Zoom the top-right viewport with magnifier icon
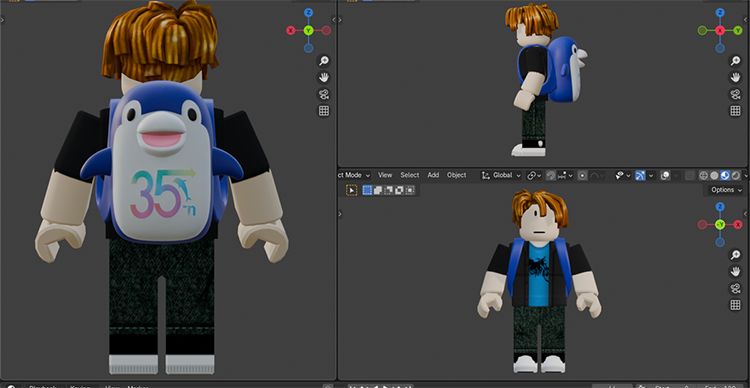The height and width of the screenshot is (388, 750). pos(735,61)
